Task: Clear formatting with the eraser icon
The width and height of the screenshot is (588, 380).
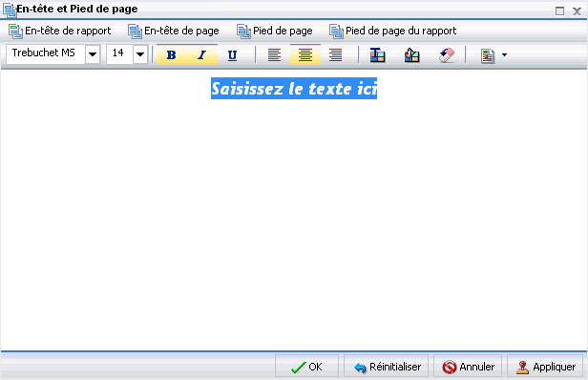Action: (x=447, y=54)
